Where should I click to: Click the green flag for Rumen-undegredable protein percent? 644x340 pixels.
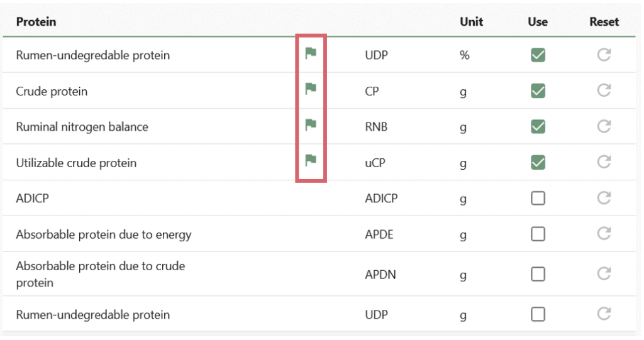coord(311,53)
